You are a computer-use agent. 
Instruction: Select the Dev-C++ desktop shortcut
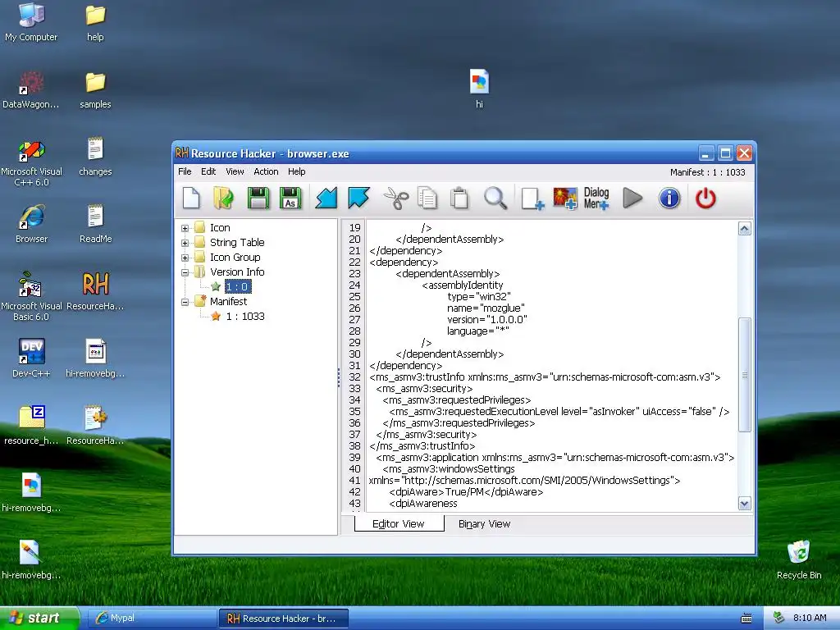point(31,358)
